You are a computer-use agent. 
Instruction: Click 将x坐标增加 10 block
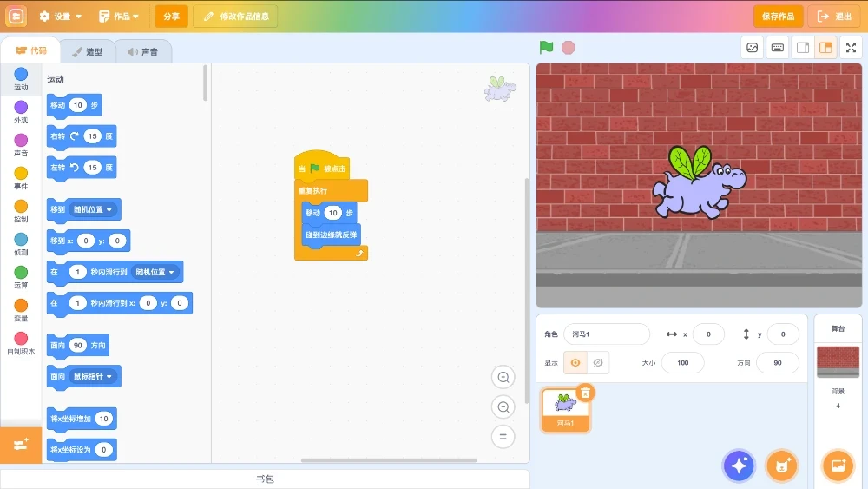point(82,419)
